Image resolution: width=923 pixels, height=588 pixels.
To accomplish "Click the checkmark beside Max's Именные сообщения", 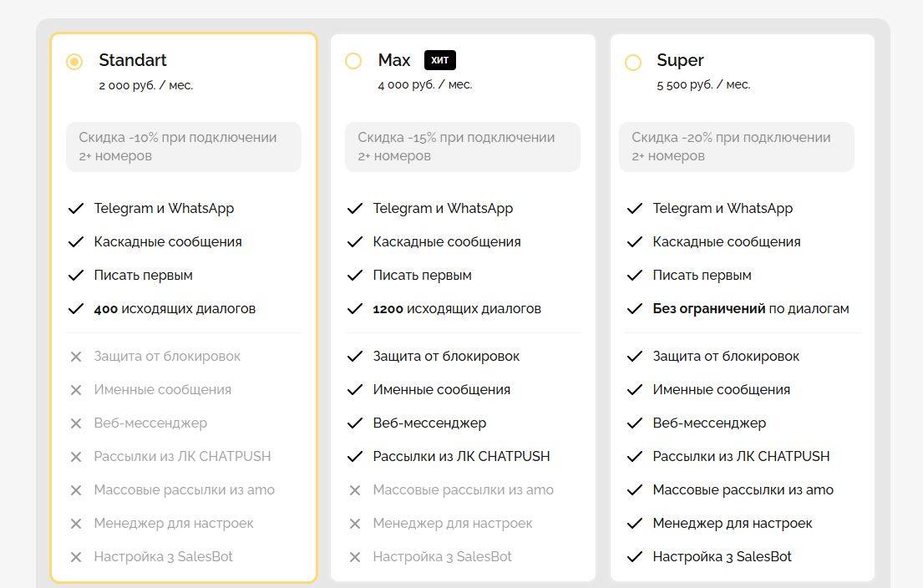I will (x=355, y=390).
